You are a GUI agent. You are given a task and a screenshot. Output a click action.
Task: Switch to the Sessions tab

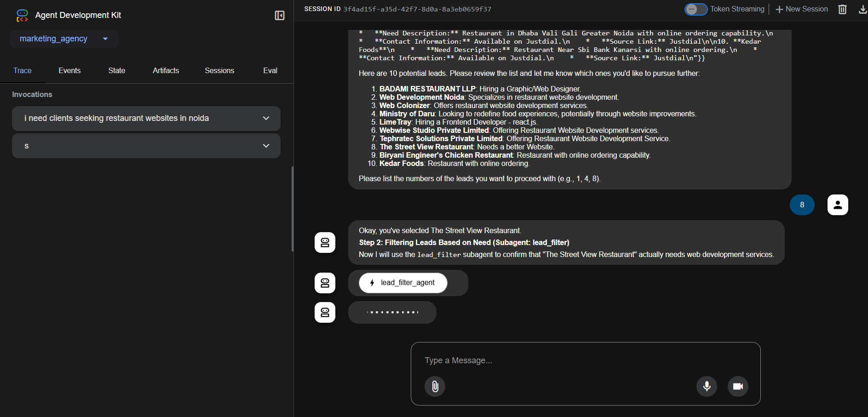[x=219, y=70]
